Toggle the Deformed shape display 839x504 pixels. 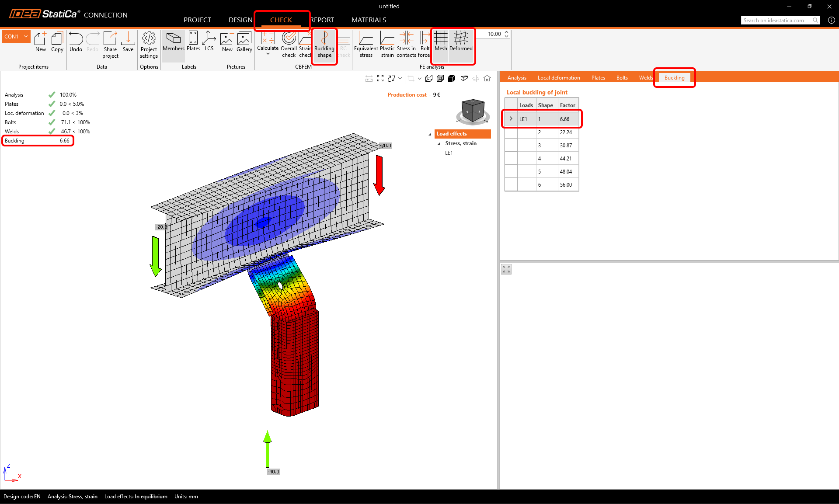point(461,42)
